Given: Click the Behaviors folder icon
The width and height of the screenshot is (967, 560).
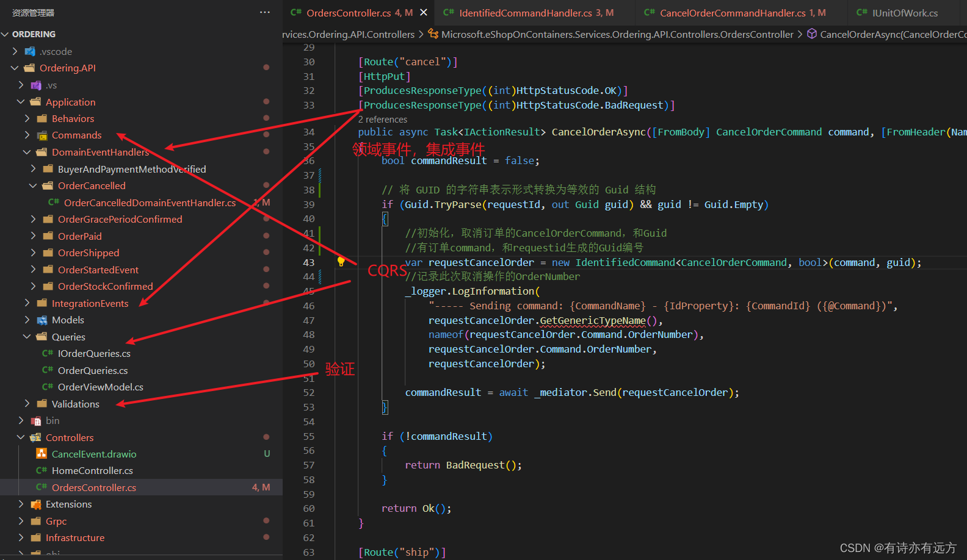Looking at the screenshot, I should tap(42, 118).
